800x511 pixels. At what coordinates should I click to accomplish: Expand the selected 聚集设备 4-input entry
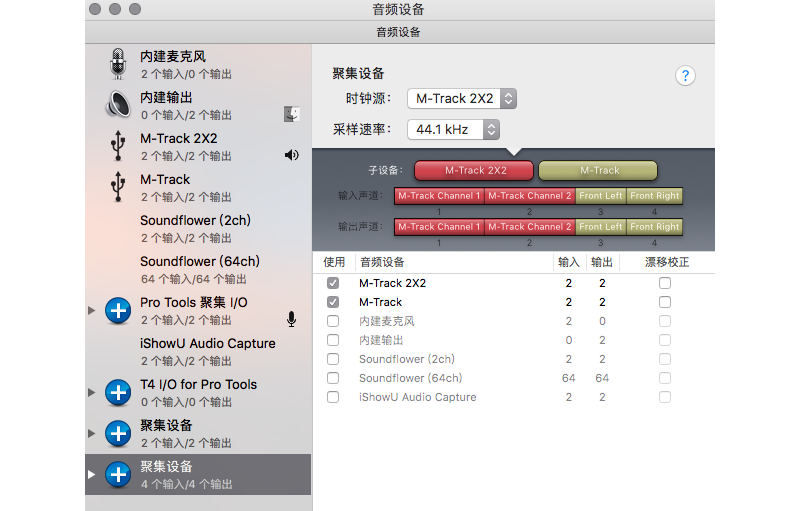91,474
